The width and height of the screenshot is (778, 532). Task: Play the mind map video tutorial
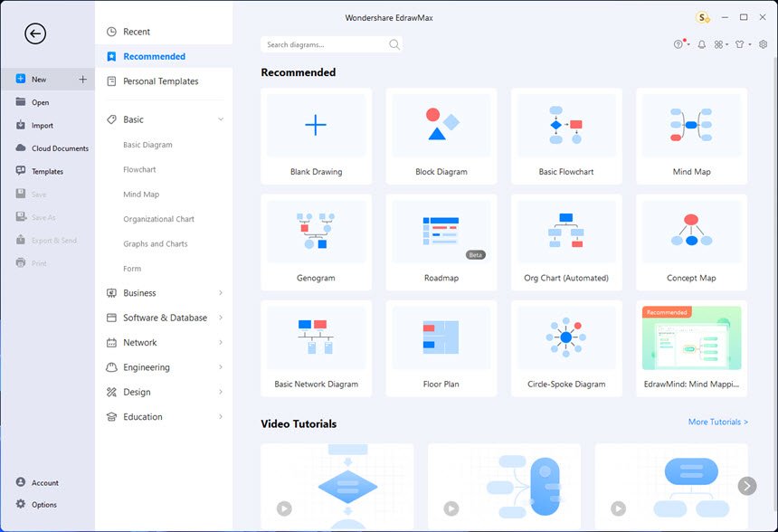click(451, 508)
